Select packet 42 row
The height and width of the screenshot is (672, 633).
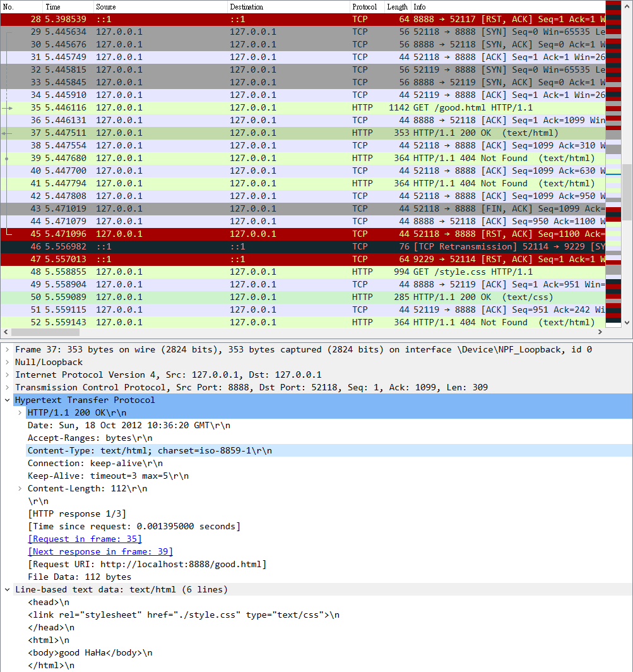point(303,196)
